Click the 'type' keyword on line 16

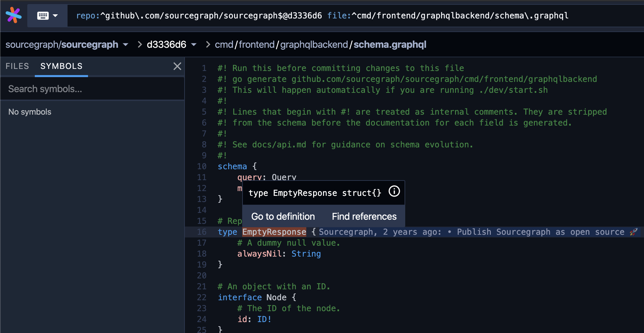click(x=228, y=232)
